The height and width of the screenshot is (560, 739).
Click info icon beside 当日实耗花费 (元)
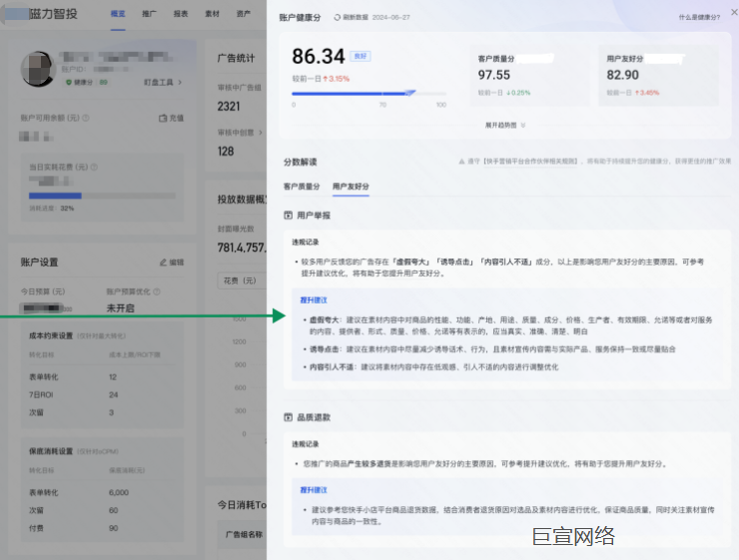[x=94, y=167]
